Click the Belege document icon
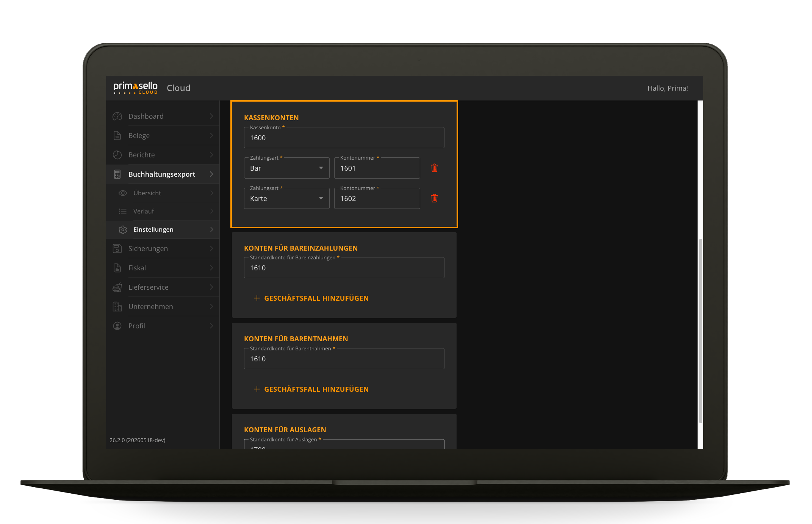 [117, 136]
